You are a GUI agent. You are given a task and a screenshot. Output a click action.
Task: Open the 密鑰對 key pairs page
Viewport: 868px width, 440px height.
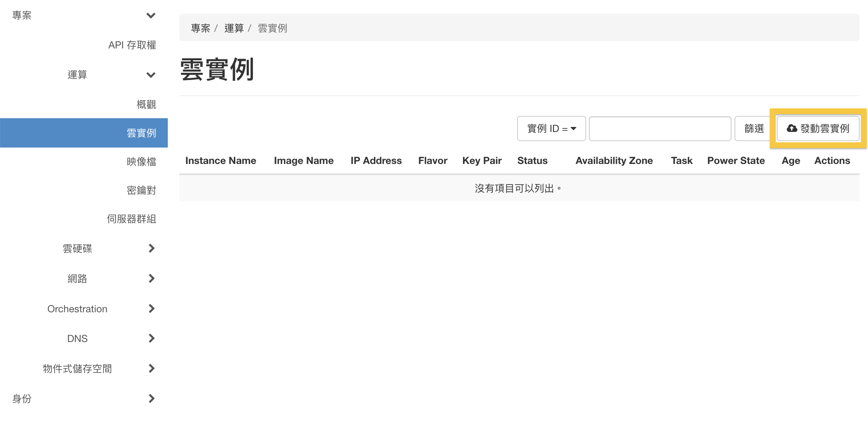(141, 190)
